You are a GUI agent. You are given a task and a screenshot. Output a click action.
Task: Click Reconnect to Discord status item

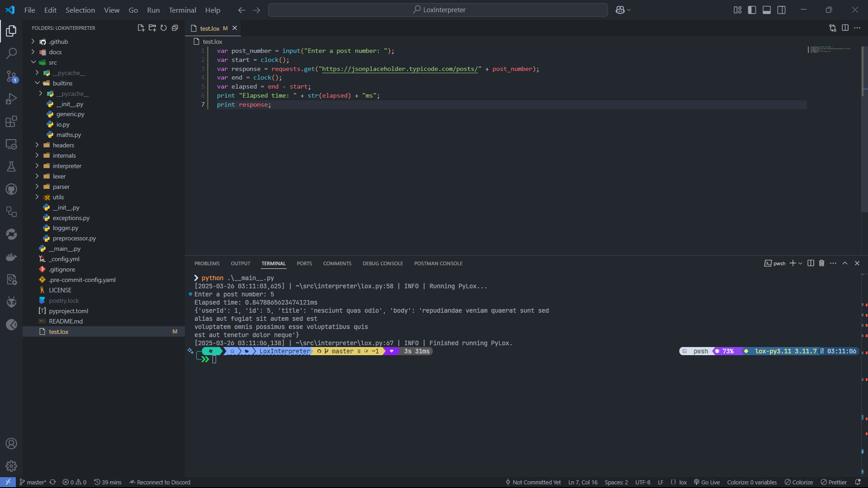point(160,482)
